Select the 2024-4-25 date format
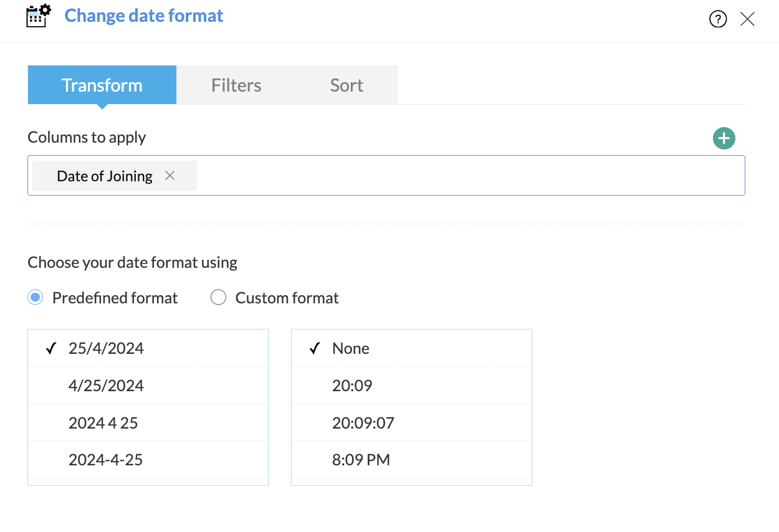 click(x=106, y=460)
